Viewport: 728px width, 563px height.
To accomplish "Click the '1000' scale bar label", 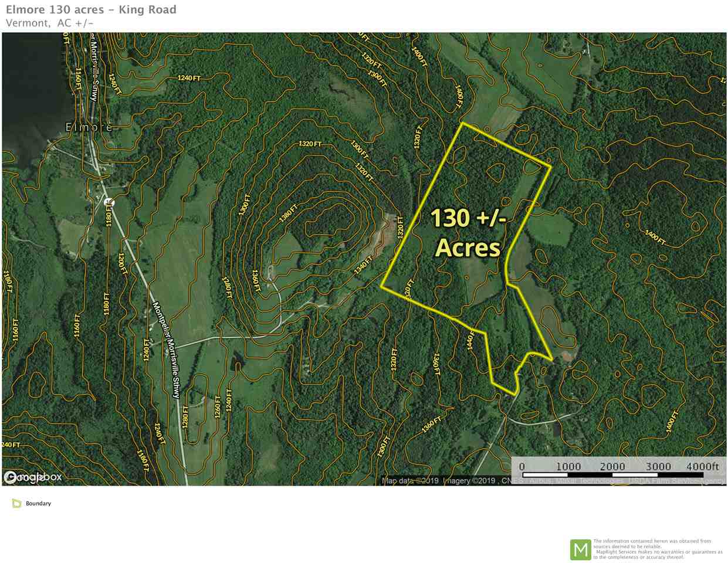I will [x=568, y=466].
